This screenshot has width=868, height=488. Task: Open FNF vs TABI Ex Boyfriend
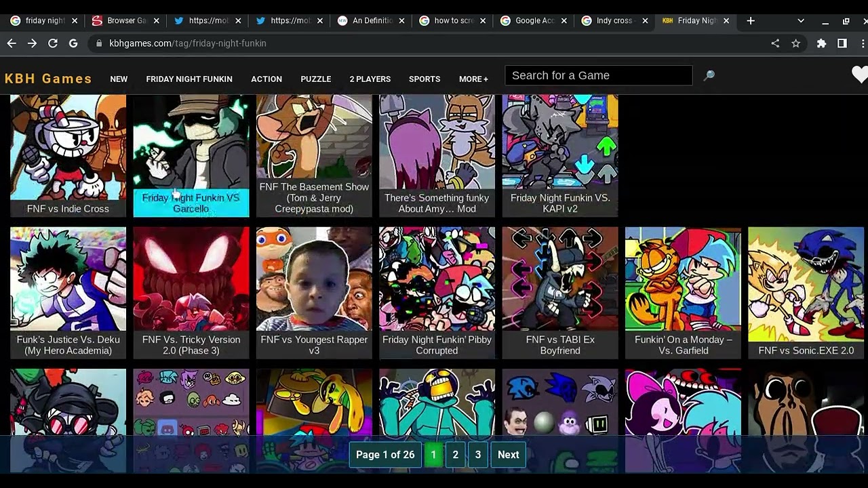[560, 293]
